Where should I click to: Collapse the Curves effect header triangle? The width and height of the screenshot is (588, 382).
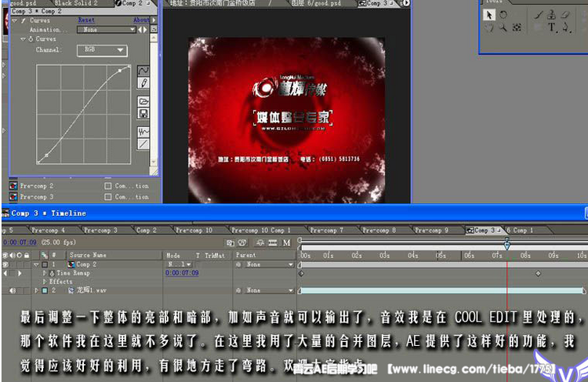pyautogui.click(x=15, y=20)
